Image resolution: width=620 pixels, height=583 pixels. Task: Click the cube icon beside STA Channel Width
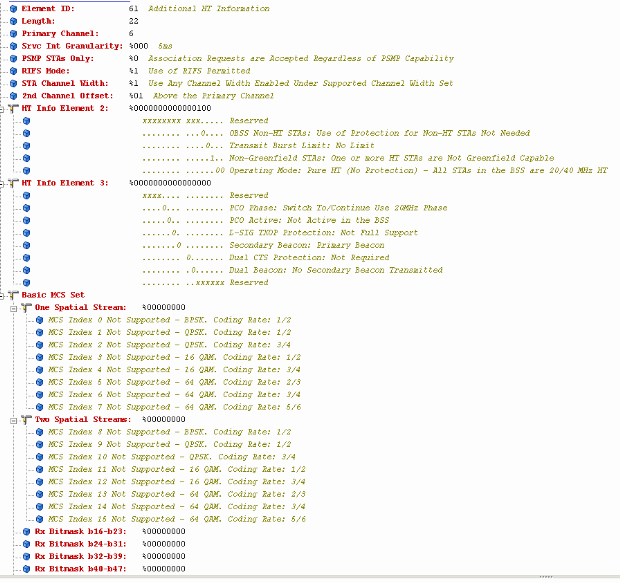[x=13, y=83]
